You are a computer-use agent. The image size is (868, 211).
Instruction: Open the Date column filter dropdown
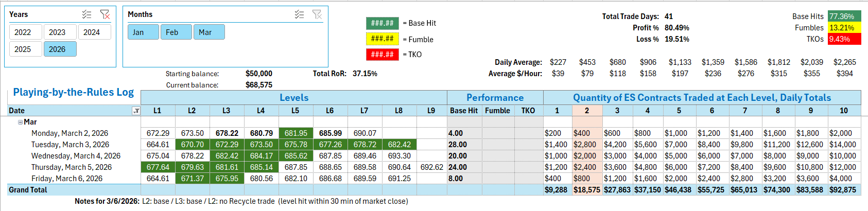pos(136,111)
